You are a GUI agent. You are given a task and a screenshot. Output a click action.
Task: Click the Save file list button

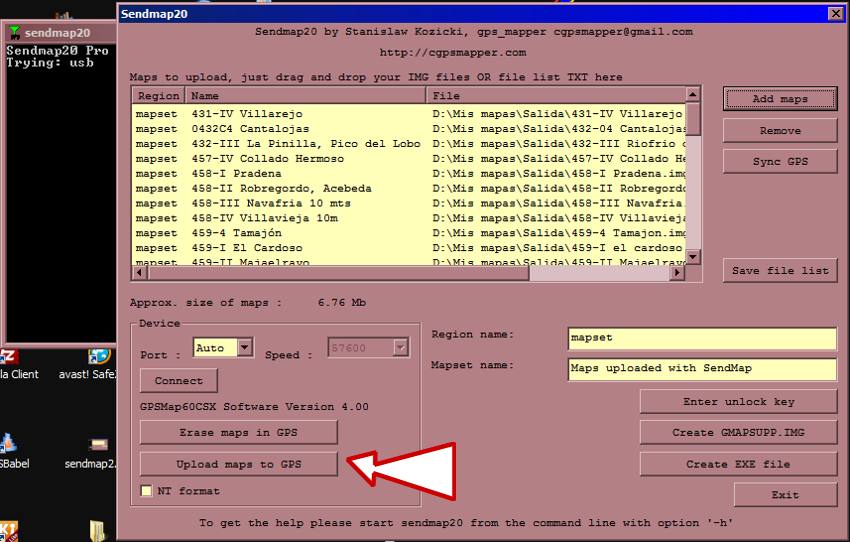tap(780, 270)
